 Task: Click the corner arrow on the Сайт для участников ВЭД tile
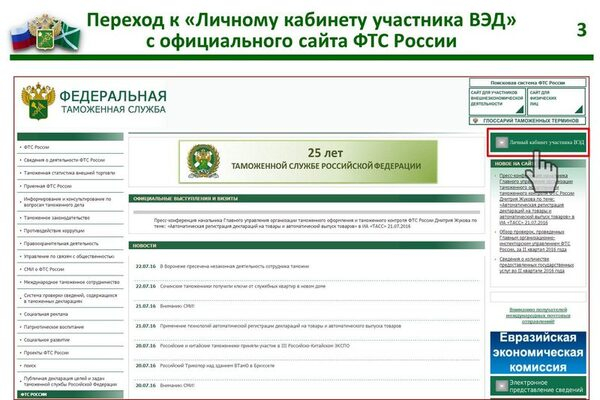pos(519,109)
